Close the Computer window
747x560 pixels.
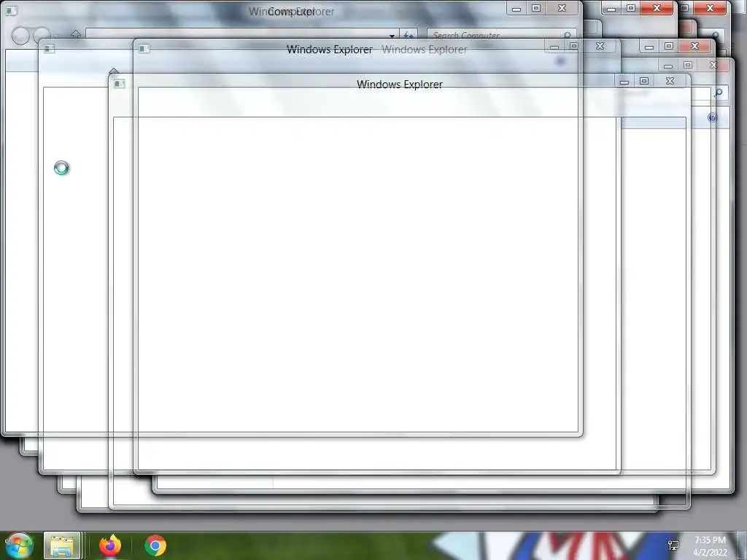point(562,8)
